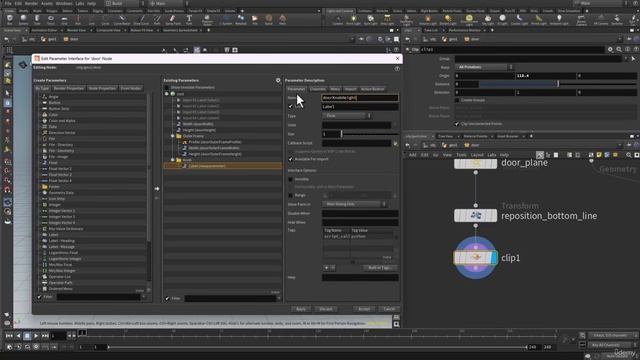The width and height of the screenshot is (640, 360).
Task: Click the Accept button
Action: (x=364, y=309)
